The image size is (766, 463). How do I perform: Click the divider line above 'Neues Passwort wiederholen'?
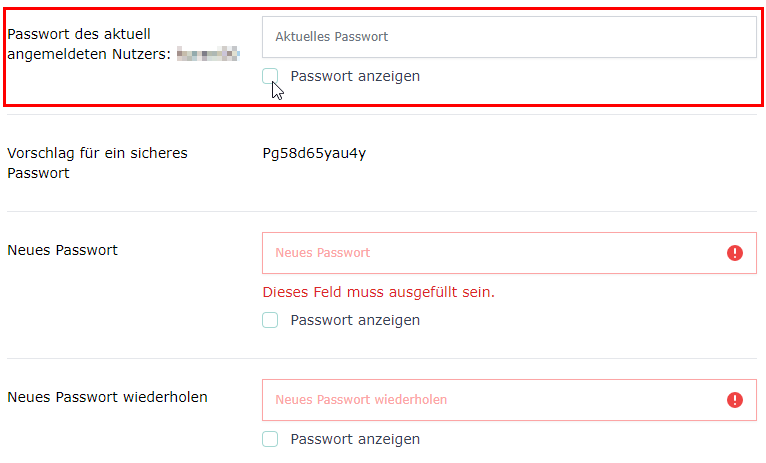point(382,358)
